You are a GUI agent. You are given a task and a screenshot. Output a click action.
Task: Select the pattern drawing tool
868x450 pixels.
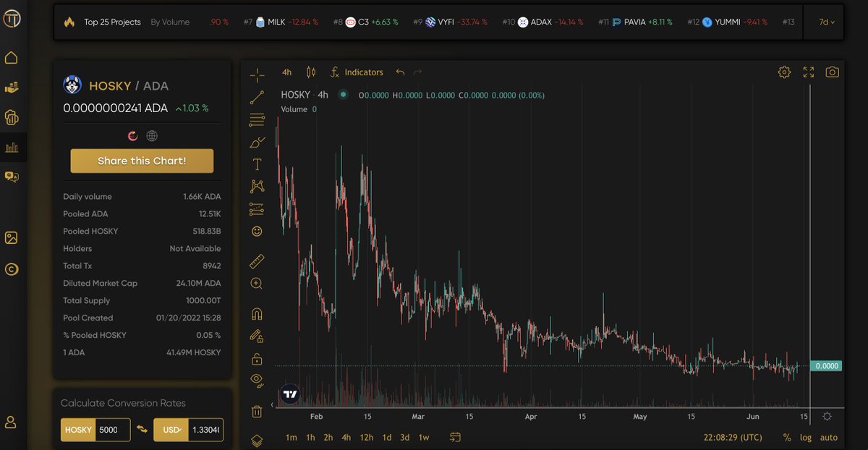point(257,187)
